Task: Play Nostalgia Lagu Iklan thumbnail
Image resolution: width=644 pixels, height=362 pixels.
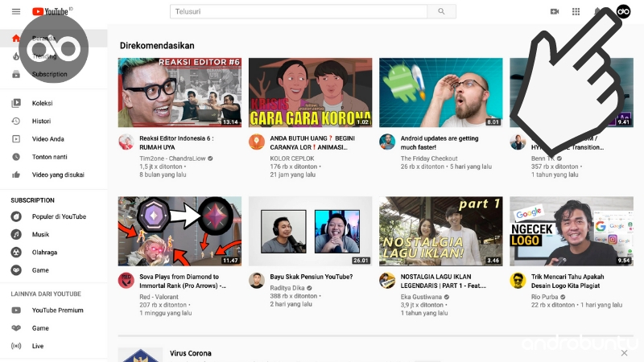Action: click(x=440, y=232)
